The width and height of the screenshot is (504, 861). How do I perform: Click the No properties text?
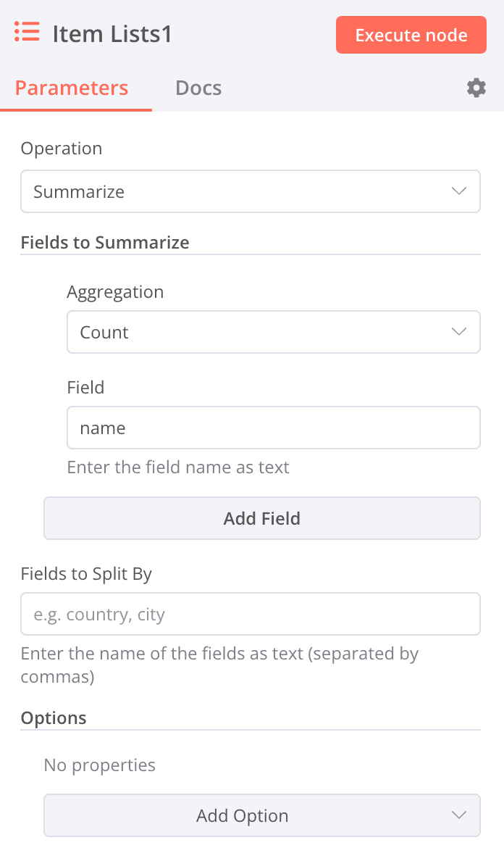[x=100, y=765]
